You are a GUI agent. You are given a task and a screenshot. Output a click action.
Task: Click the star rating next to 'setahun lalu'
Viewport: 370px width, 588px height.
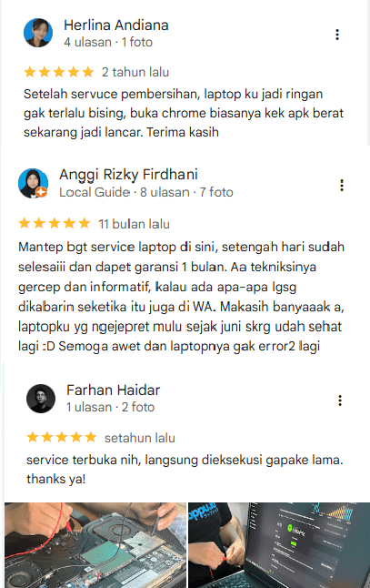62,437
